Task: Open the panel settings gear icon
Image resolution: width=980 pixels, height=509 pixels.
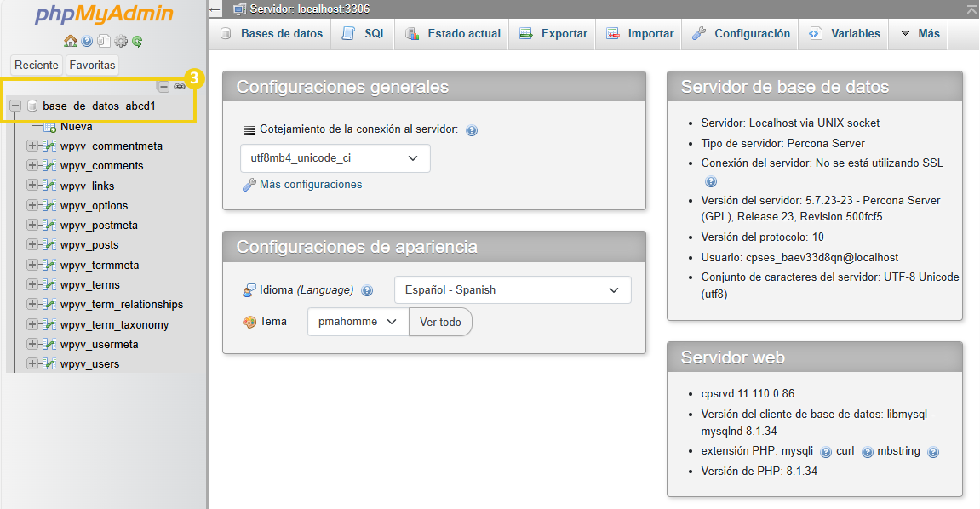Action: click(x=121, y=41)
